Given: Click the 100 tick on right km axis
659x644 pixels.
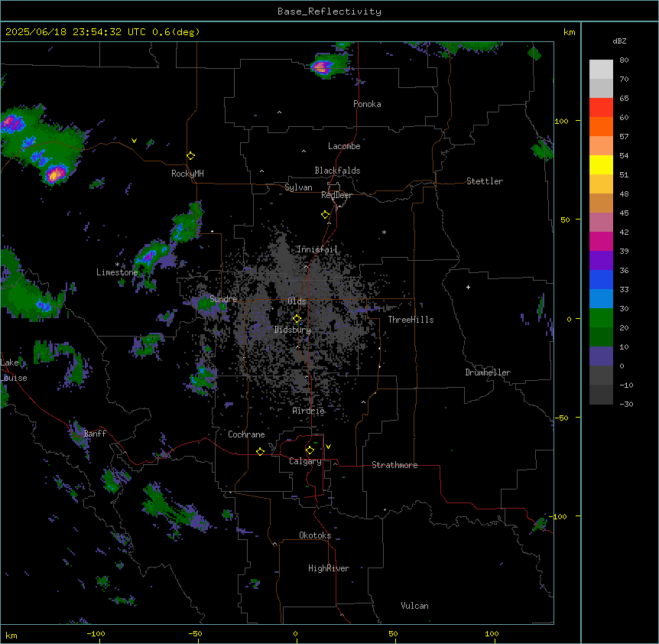Looking at the screenshot, I should coord(561,121).
